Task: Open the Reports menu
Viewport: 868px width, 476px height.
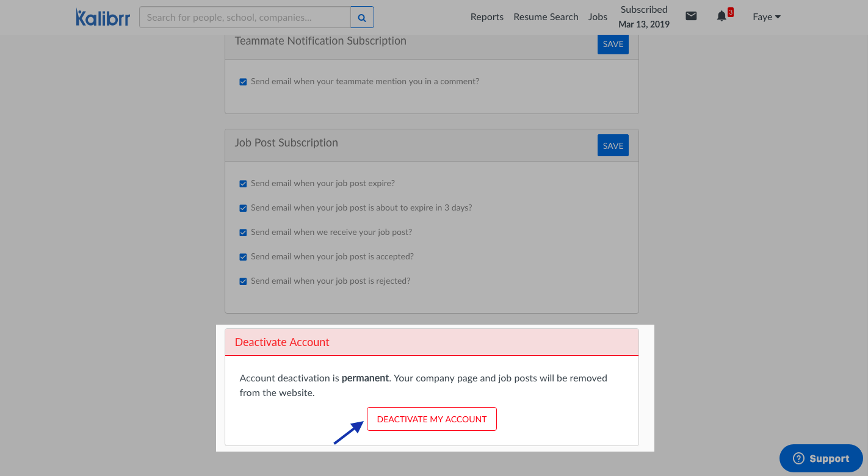Action: pyautogui.click(x=486, y=17)
